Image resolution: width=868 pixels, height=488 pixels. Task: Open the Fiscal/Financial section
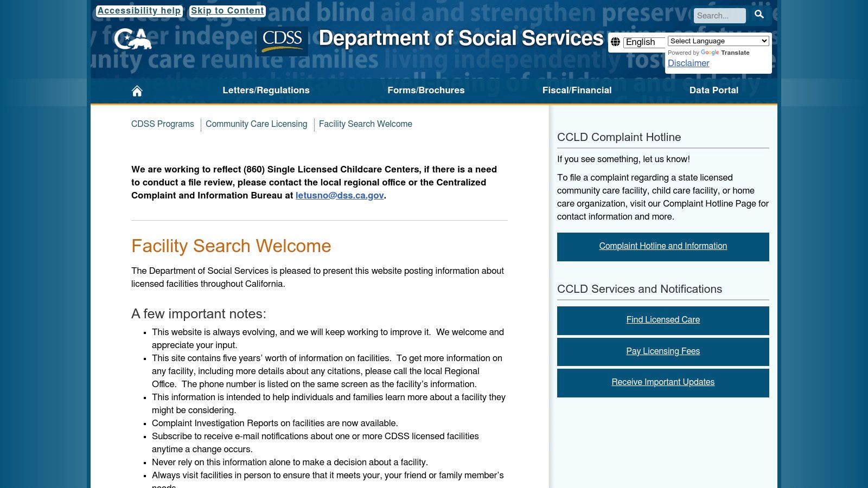577,91
